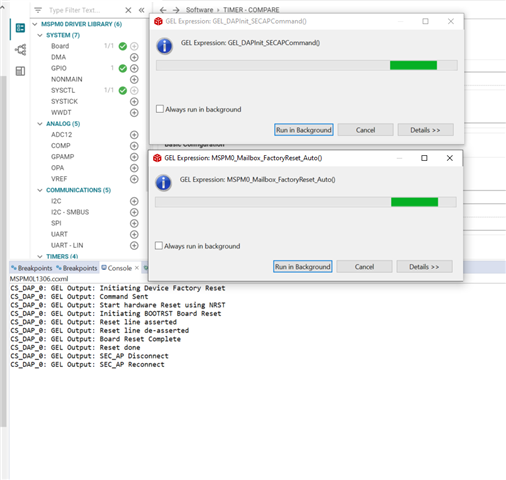506x480 pixels.
Task: Click the green check status next to Board
Action: 123,46
